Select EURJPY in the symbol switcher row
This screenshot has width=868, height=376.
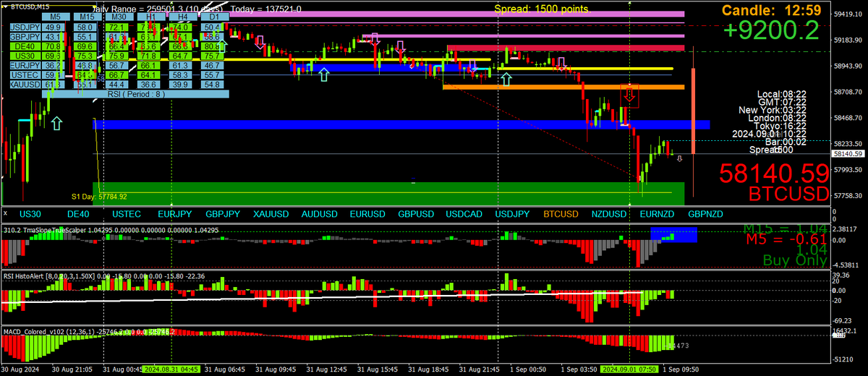174,214
